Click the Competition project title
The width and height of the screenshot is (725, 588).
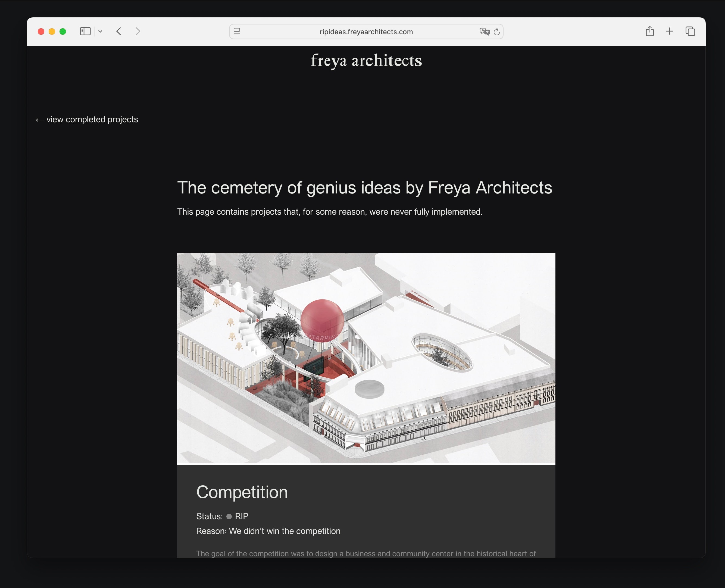(242, 492)
